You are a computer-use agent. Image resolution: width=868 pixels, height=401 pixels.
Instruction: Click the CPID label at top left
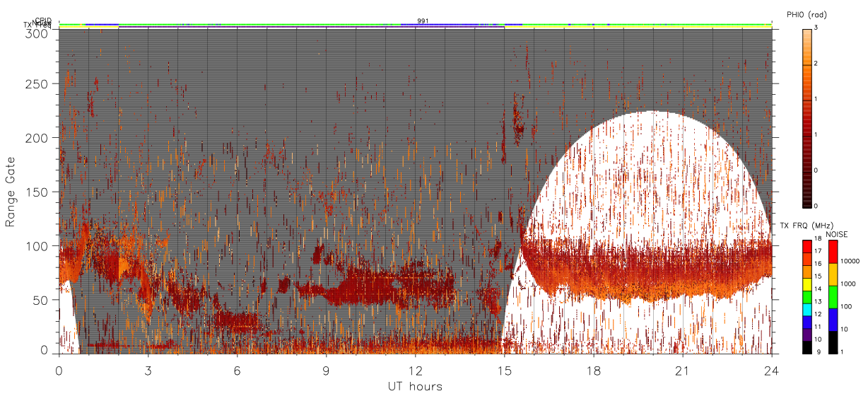click(43, 21)
